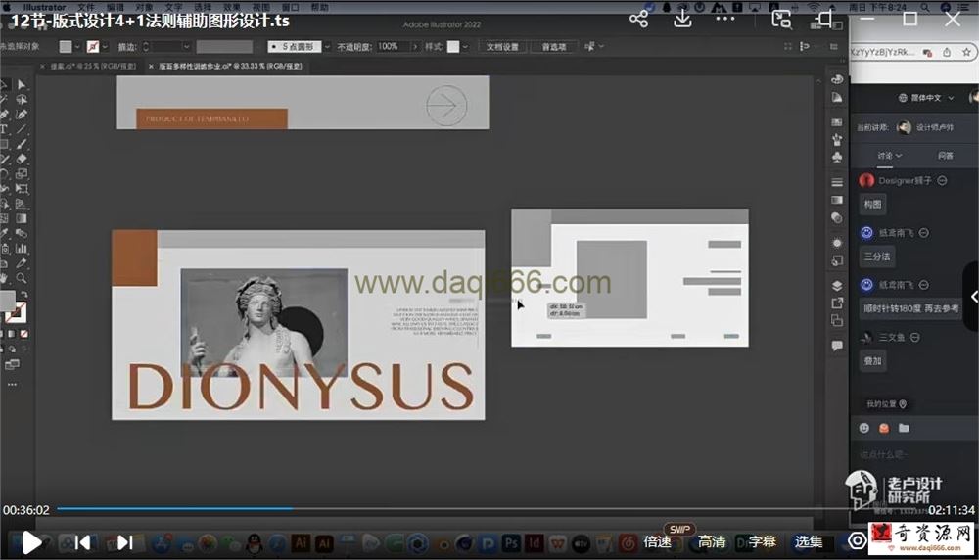The image size is (979, 560).
Task: Select the Type tool
Action: coord(4,130)
